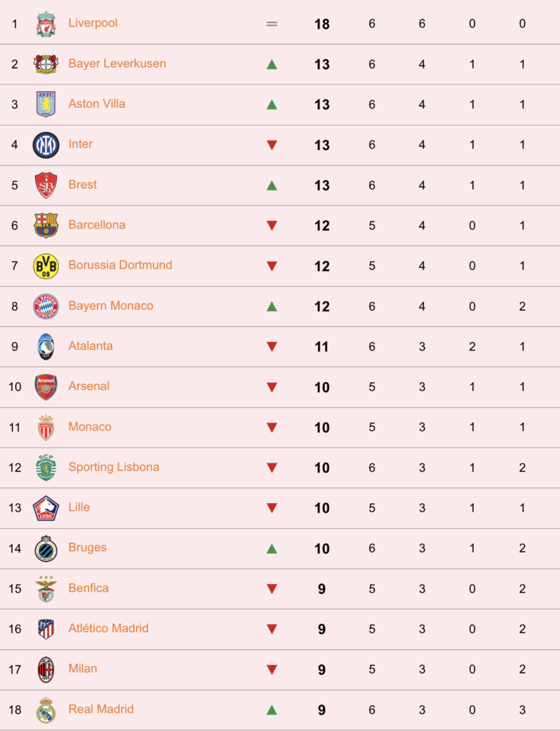Click the green up arrow beside Bruges

[272, 549]
